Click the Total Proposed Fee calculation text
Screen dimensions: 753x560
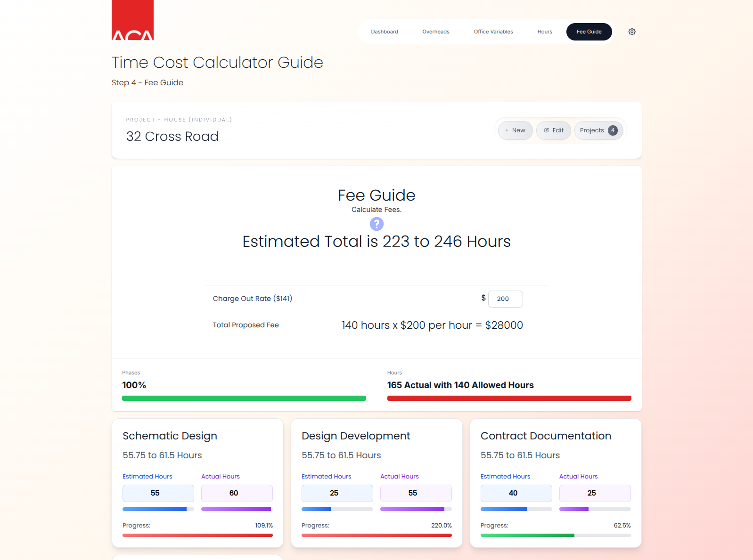click(x=432, y=325)
